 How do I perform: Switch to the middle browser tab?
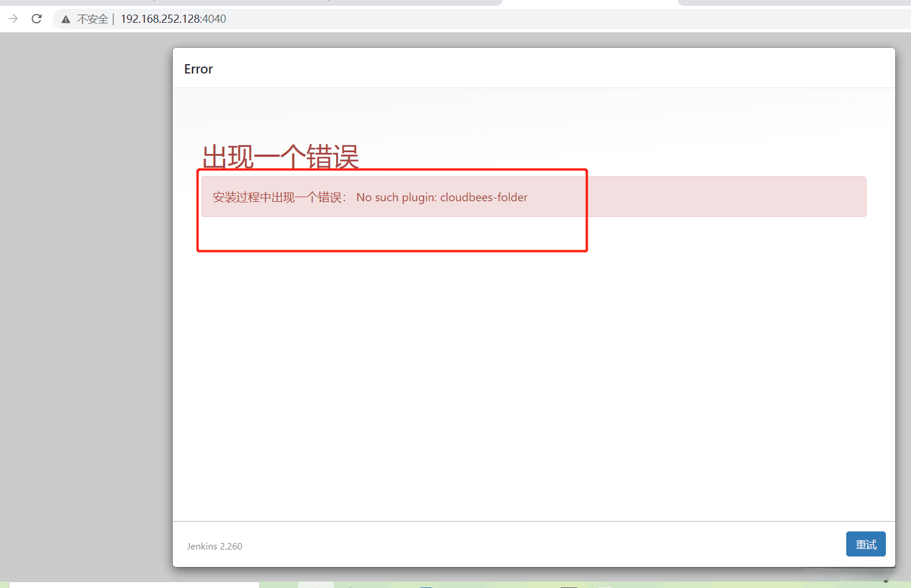(589, 2)
